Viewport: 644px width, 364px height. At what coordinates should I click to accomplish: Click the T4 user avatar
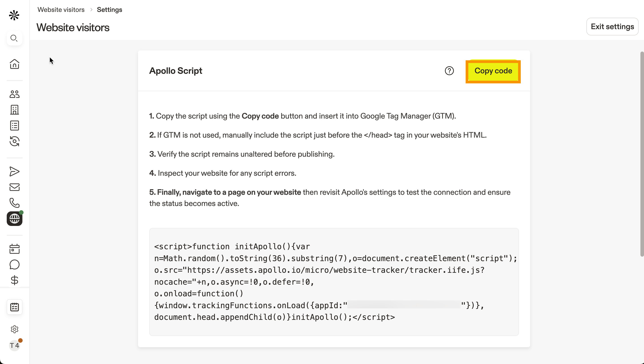[15, 345]
